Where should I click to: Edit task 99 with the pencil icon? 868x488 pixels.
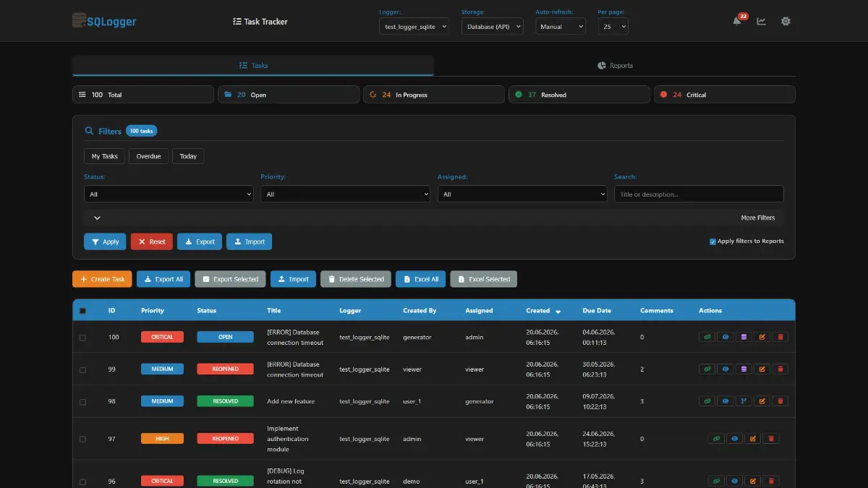tap(762, 369)
